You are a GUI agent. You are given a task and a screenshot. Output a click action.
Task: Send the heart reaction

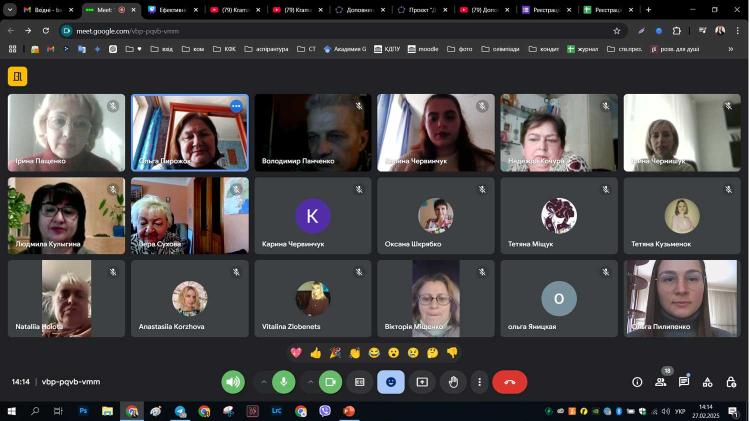[x=296, y=353]
